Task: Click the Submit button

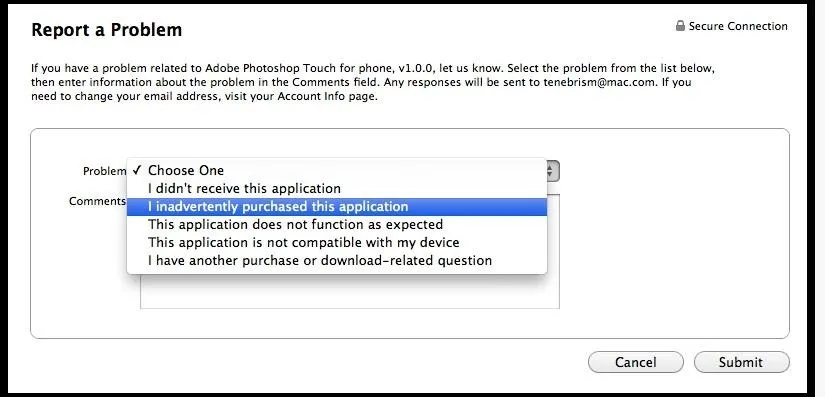Action: pyautogui.click(x=741, y=362)
